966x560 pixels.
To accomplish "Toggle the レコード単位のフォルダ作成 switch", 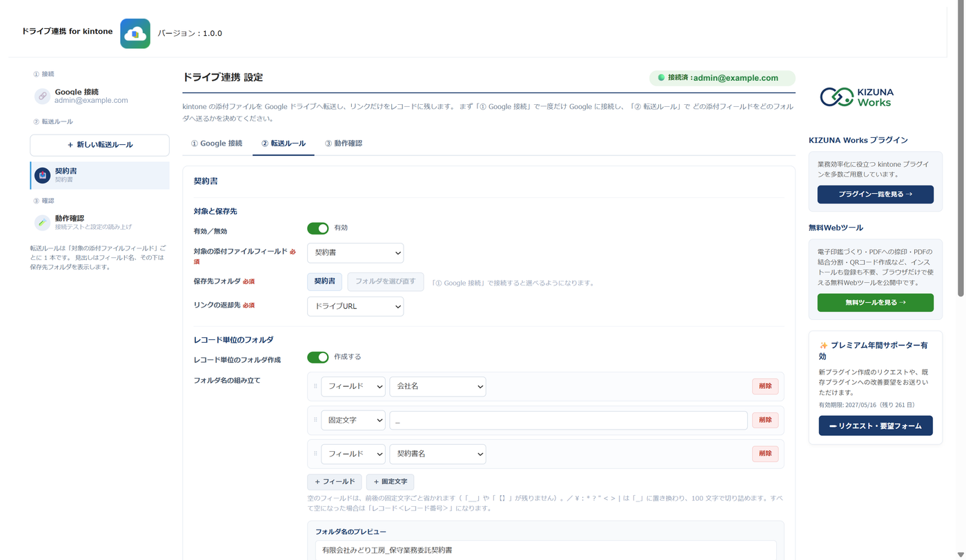I will pyautogui.click(x=318, y=357).
